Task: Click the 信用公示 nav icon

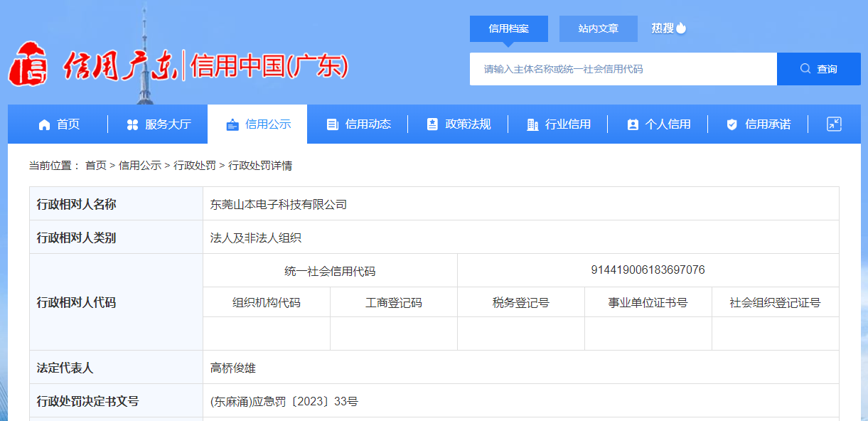Action: click(x=232, y=124)
